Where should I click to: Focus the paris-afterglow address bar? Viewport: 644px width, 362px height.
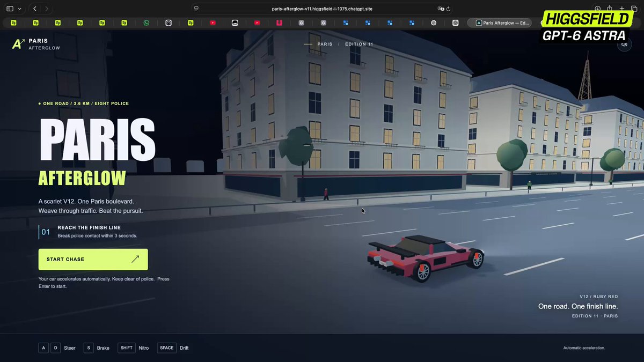[x=322, y=9]
